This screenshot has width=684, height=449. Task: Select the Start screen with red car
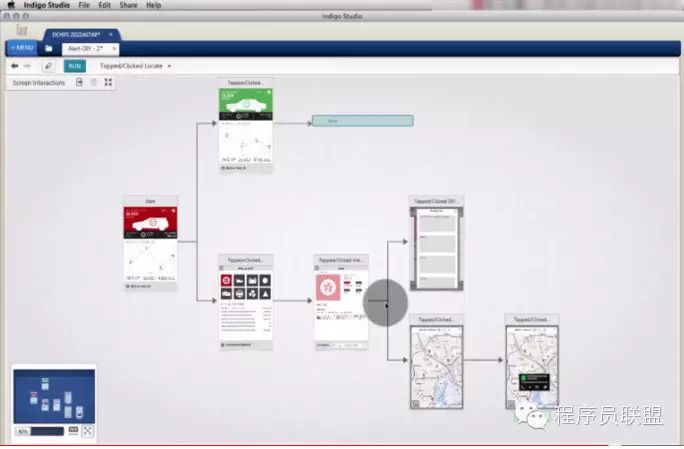pos(150,243)
